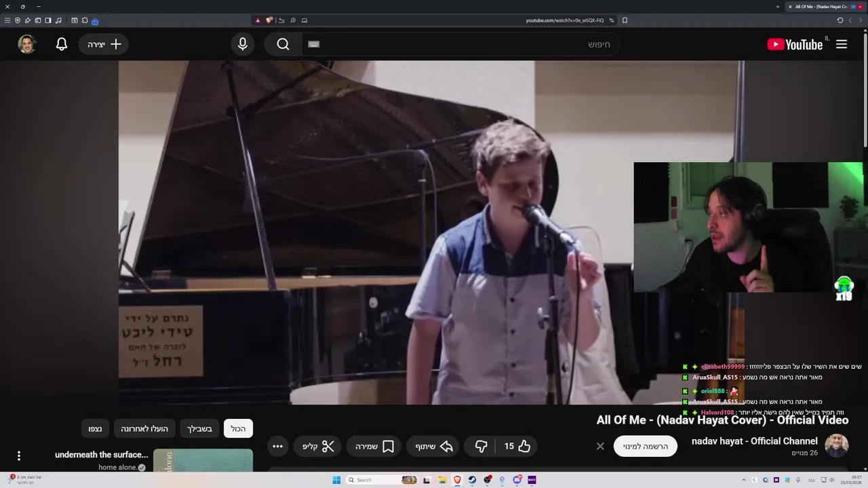
Task: Click the Brave Shields lion icon
Action: click(269, 20)
